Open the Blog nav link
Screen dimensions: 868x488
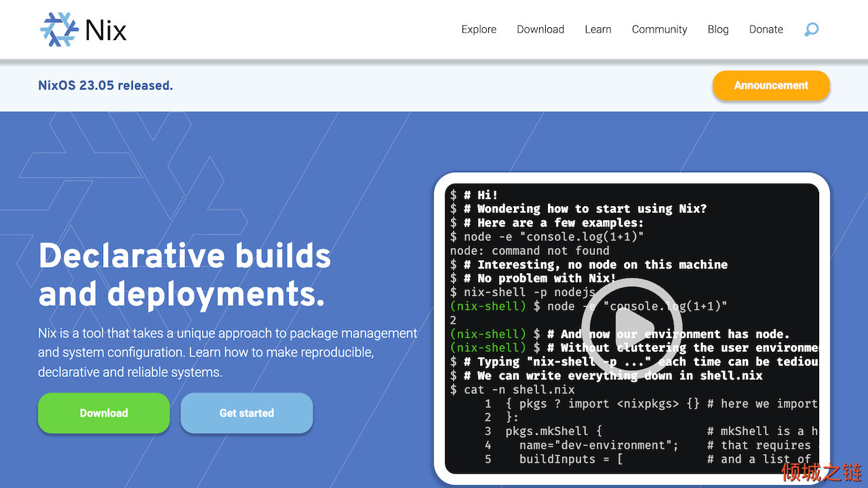[717, 29]
